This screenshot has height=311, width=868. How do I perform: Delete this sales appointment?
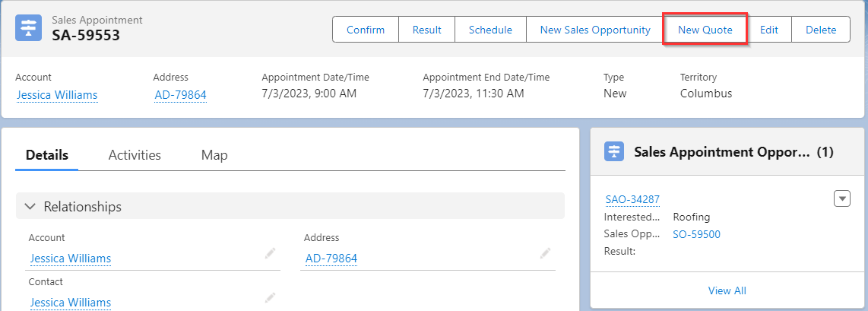pyautogui.click(x=821, y=30)
